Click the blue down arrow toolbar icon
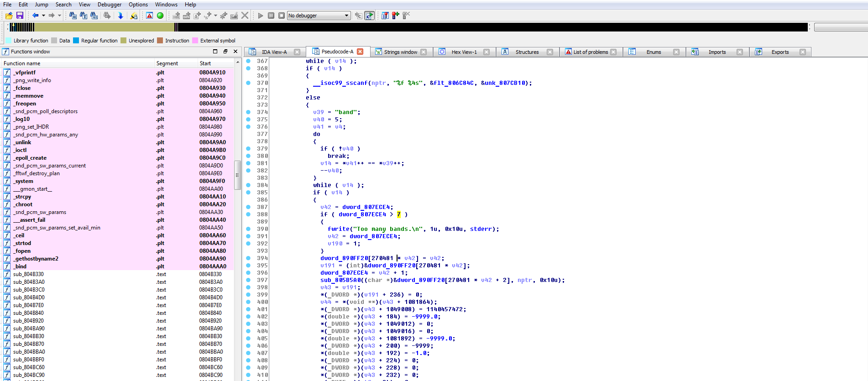Image resolution: width=868 pixels, height=381 pixels. click(120, 16)
